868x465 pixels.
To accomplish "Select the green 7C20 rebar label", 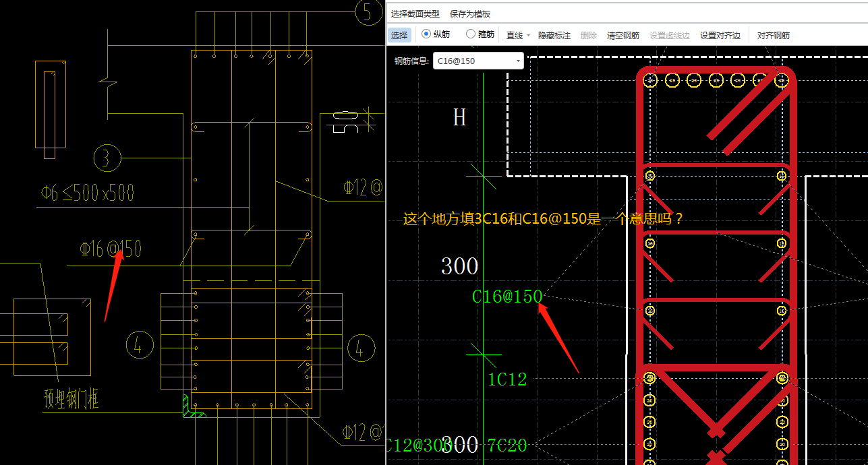I will click(x=507, y=445).
